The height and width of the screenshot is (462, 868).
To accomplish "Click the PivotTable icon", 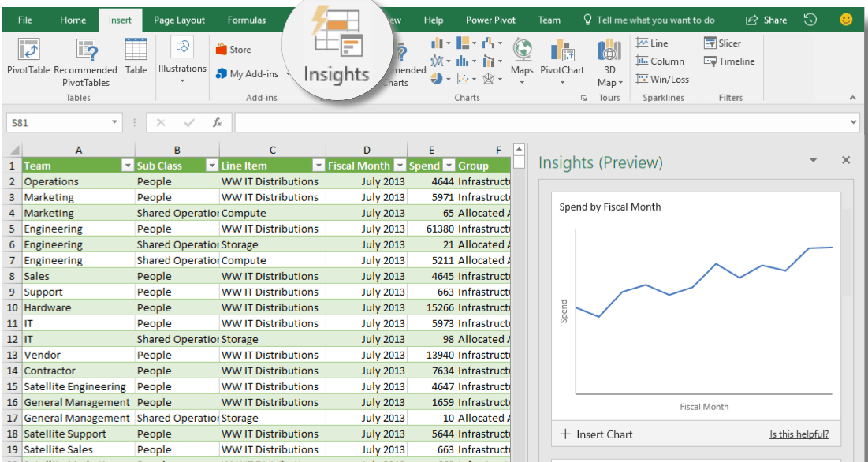I will [28, 50].
